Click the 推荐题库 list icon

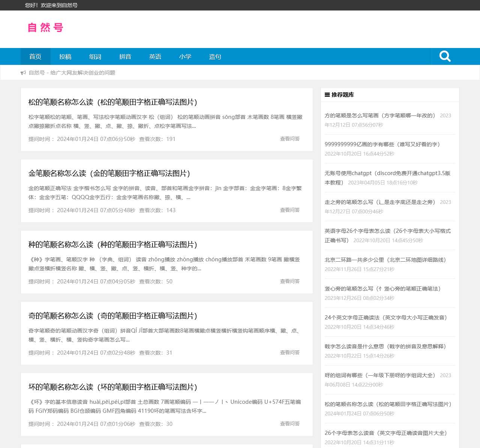click(x=327, y=95)
